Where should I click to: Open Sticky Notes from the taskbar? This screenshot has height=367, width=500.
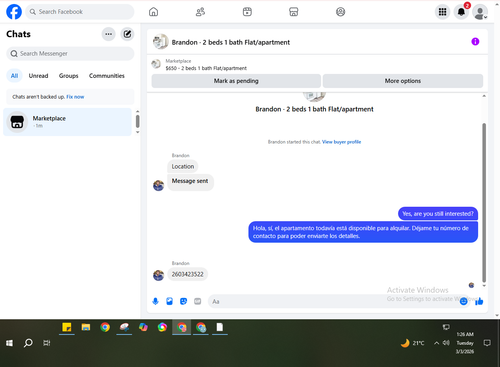coord(67,328)
